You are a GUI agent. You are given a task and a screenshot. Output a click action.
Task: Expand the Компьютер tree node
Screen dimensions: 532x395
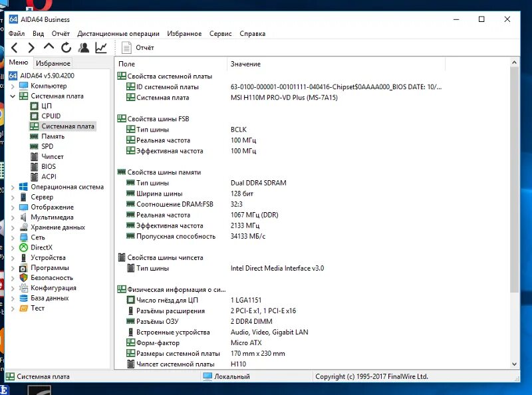(13, 86)
